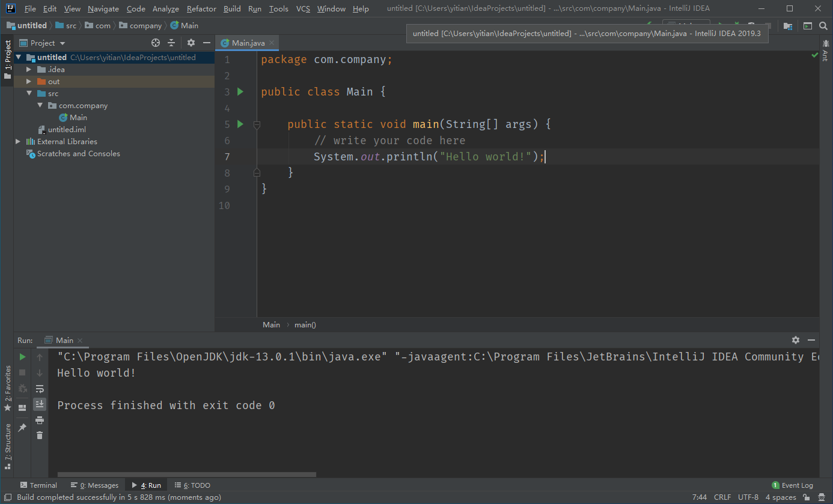Open the VCS menu

coord(303,9)
